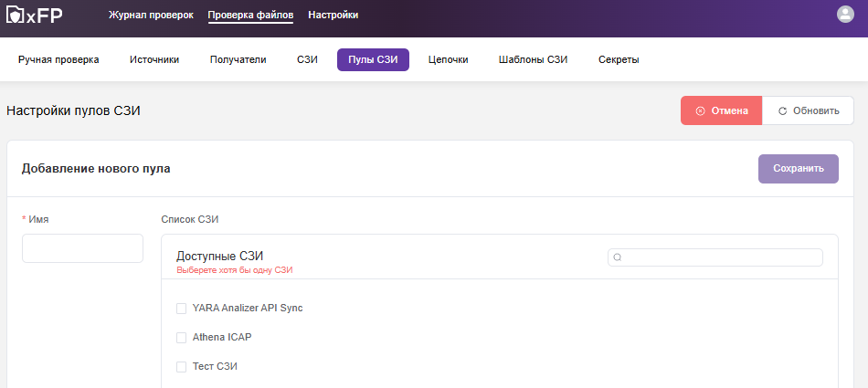Go to Шаблоны СЗИ tab

point(533,59)
